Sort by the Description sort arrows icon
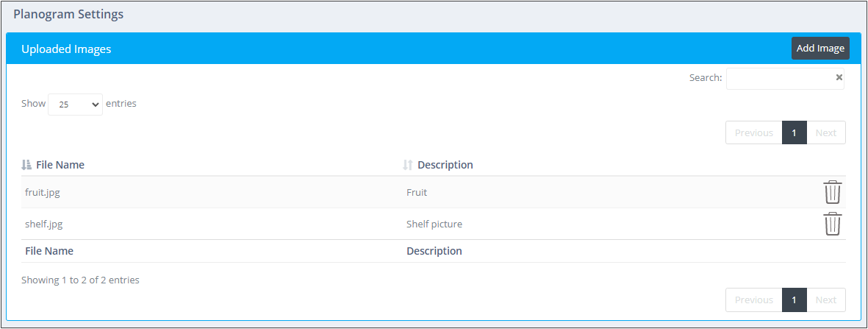This screenshot has height=329, width=868. [x=408, y=165]
